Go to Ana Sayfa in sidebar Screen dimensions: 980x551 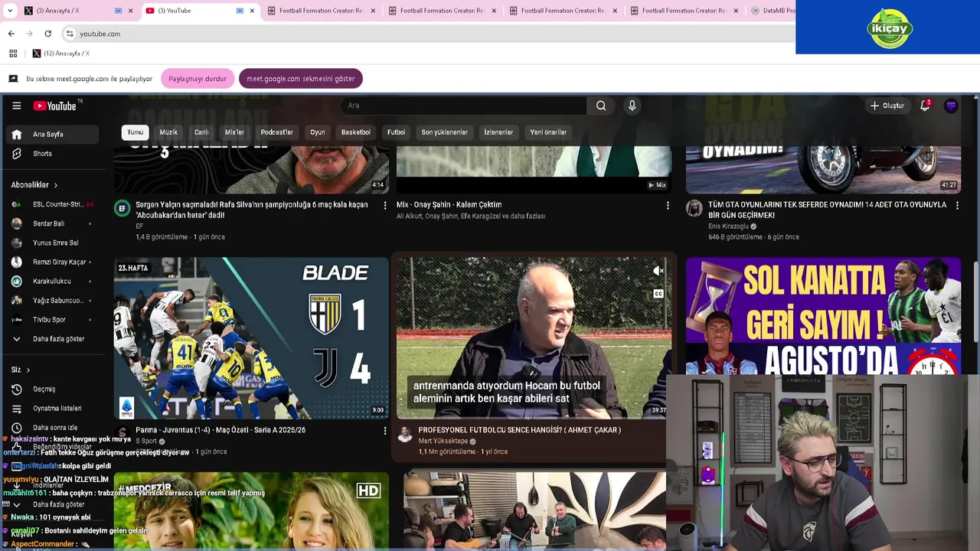coord(51,135)
